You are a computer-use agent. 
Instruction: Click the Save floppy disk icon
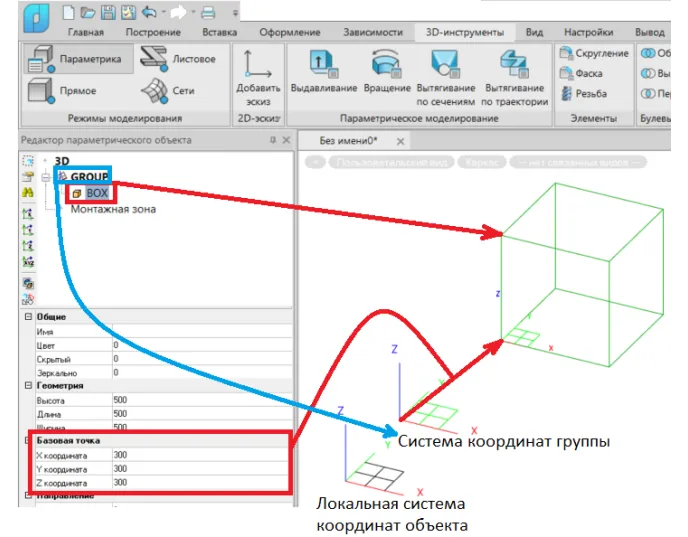point(108,13)
